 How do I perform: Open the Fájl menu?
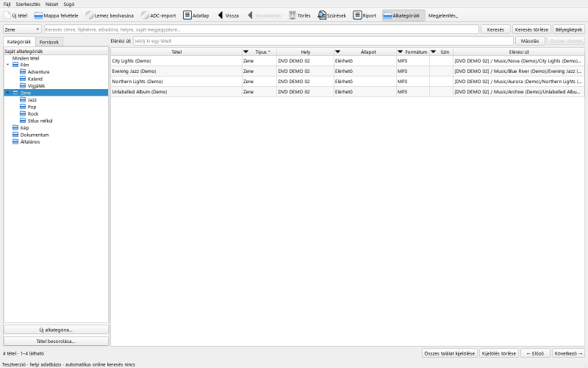coord(7,4)
